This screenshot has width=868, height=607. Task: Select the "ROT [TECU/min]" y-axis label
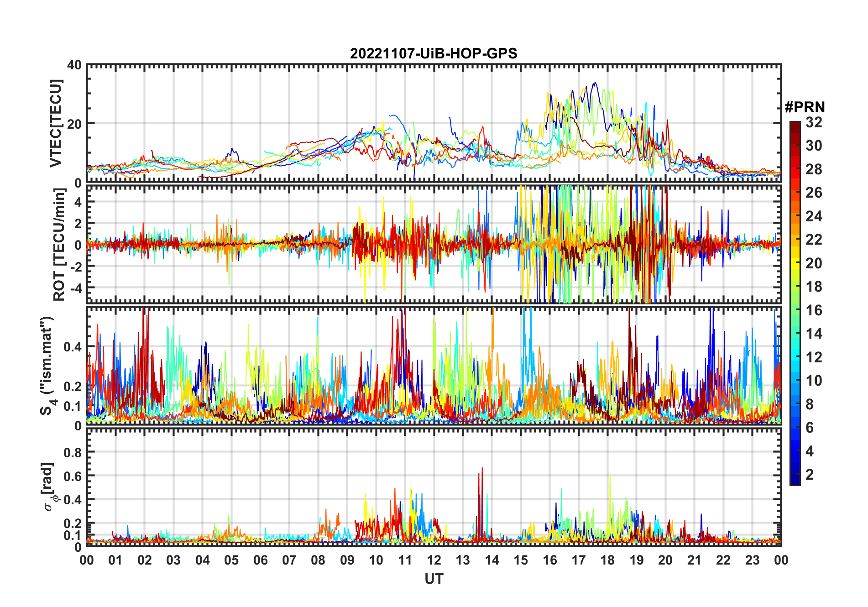[x=59, y=245]
